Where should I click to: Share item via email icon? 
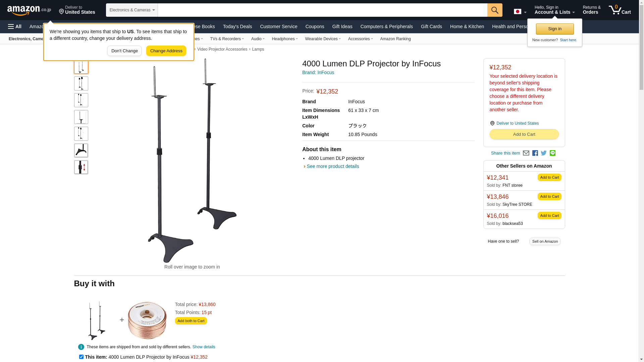point(526,153)
